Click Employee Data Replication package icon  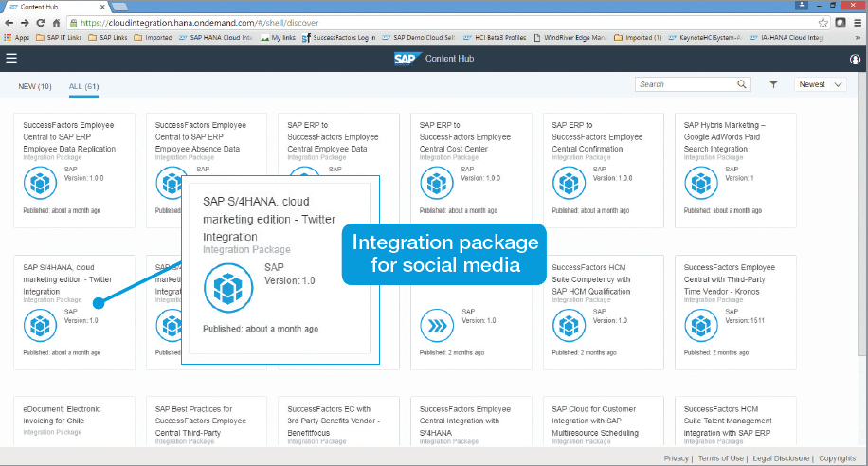click(x=40, y=183)
